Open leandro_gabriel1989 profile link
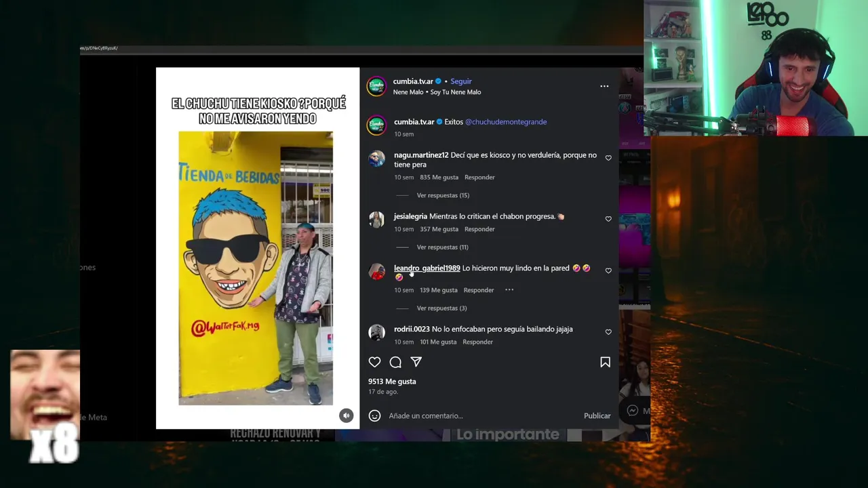 coord(427,268)
